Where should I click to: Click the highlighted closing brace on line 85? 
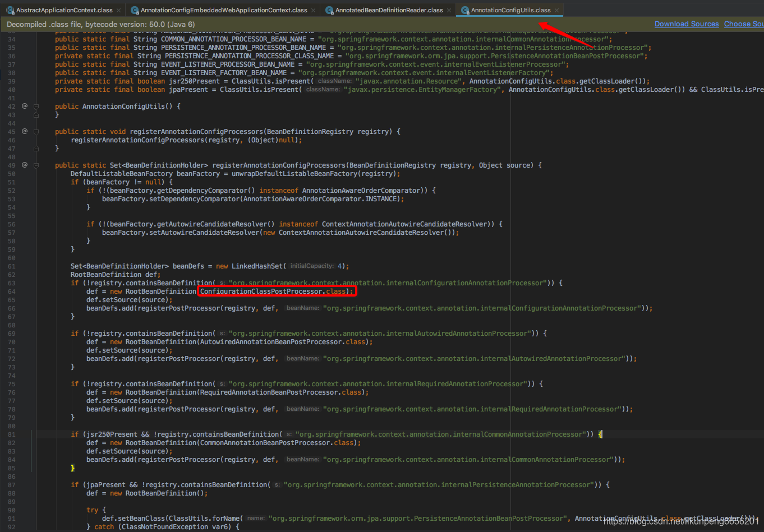72,468
